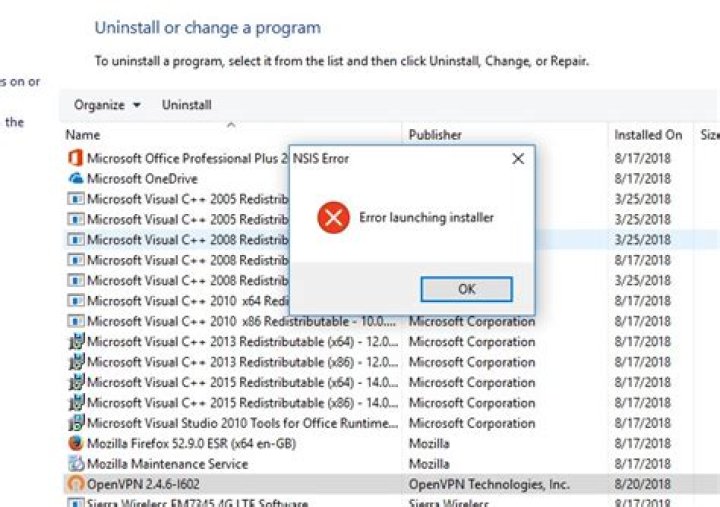Viewport: 720px width, 507px height.
Task: Click the Visual Studio 2010 Tools icon
Action: pyautogui.click(x=76, y=423)
